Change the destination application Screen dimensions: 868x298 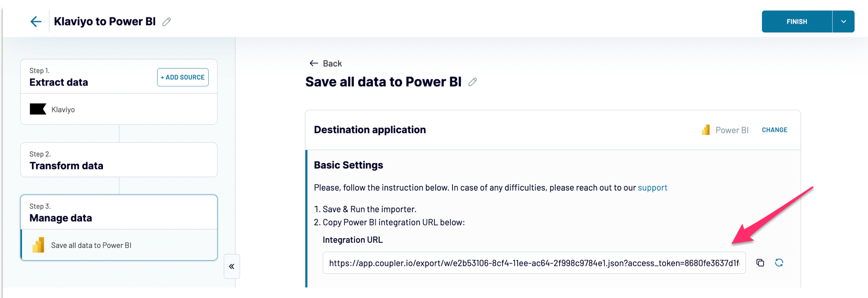(774, 130)
